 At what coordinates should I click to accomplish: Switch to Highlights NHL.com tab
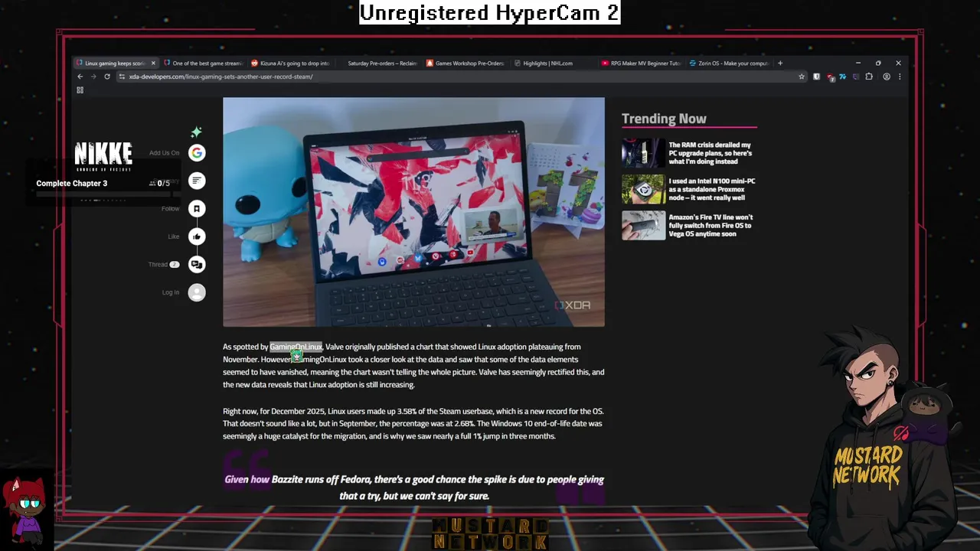[x=553, y=64]
